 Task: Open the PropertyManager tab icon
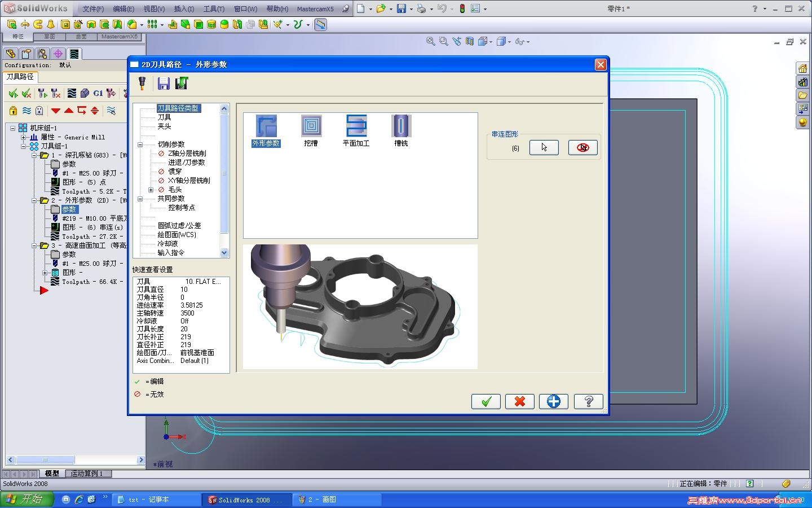pos(26,54)
